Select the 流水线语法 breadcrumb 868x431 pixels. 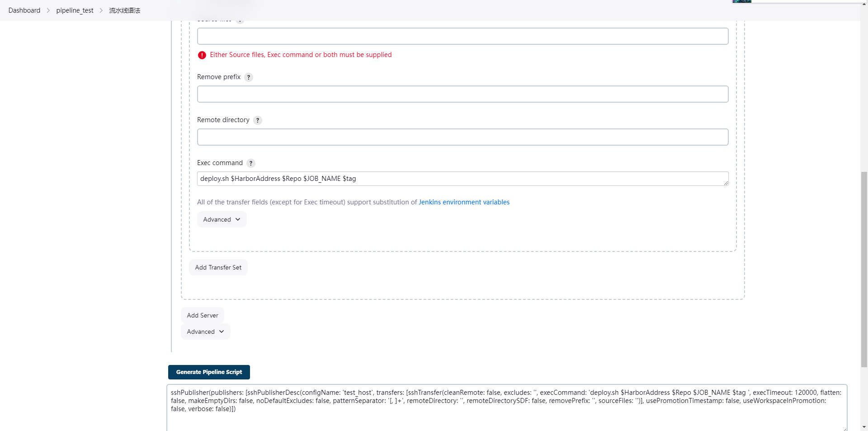tap(125, 10)
